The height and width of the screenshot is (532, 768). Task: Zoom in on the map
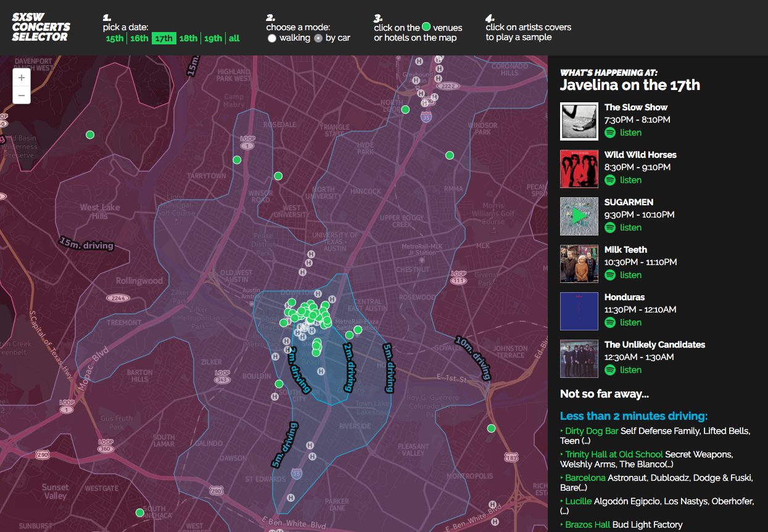pyautogui.click(x=22, y=78)
